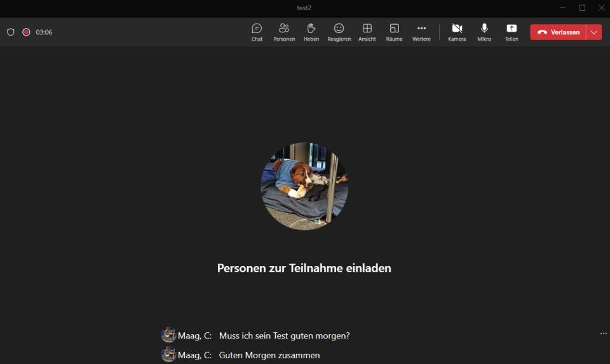
Task: Show the Personen participants list
Action: coord(284,32)
